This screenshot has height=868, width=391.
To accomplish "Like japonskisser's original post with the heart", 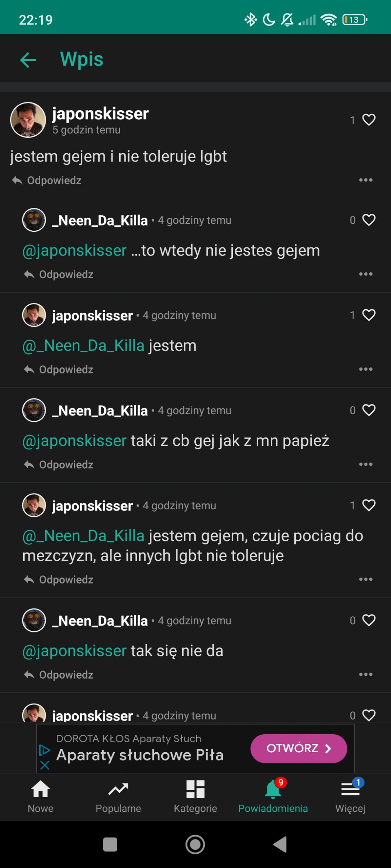I will 368,120.
